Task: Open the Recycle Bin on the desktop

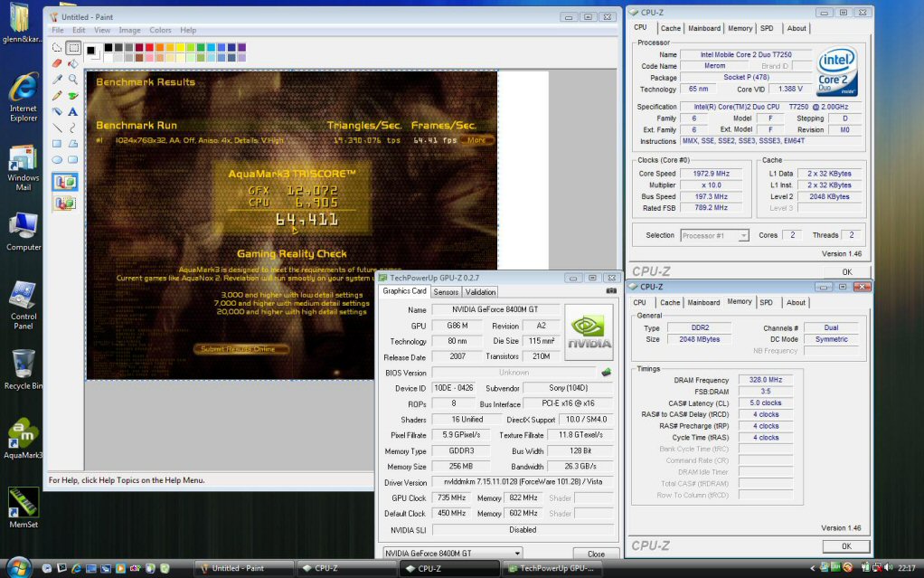Action: [23, 370]
